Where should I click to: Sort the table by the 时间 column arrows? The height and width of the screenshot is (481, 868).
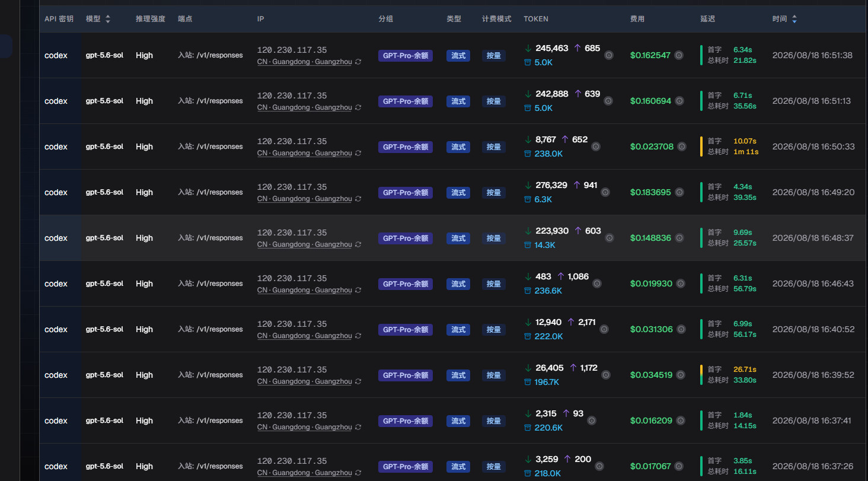(x=794, y=19)
